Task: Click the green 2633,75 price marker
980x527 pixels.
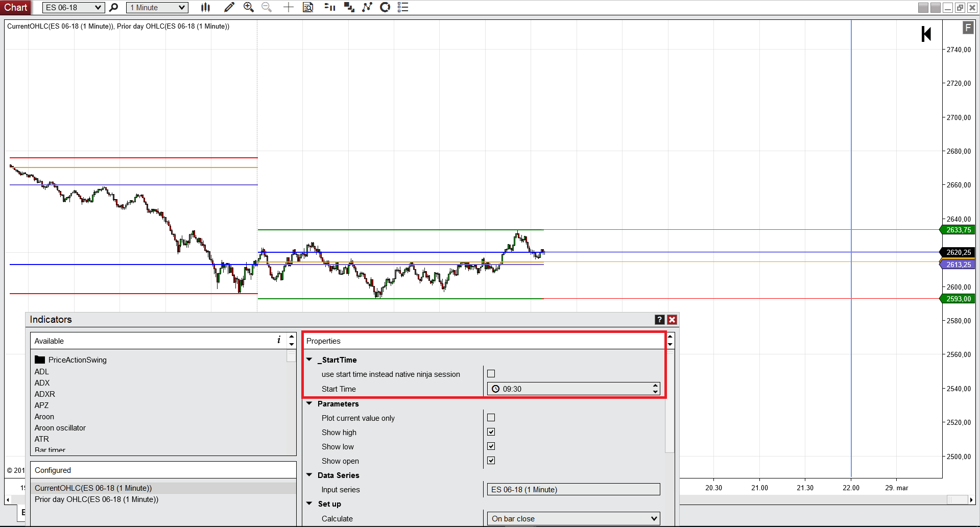Action: click(958, 230)
